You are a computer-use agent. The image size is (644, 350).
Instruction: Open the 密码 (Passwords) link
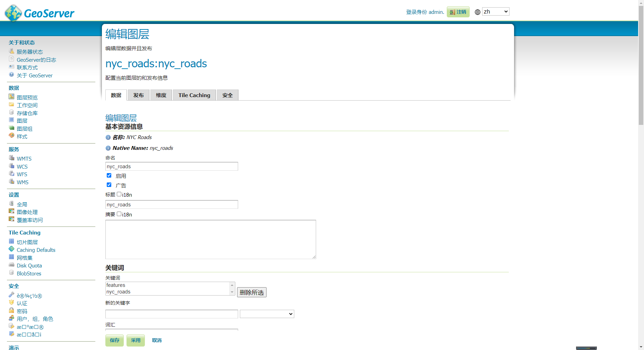(x=22, y=311)
